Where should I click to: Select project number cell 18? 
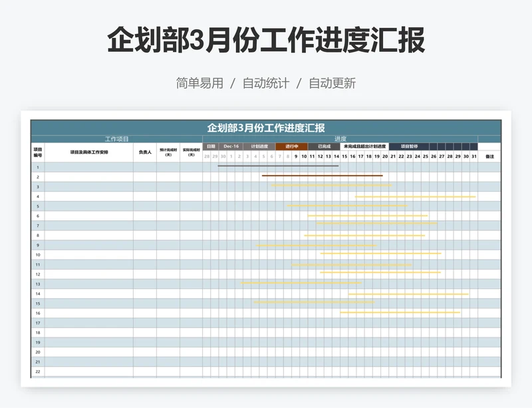(x=38, y=333)
